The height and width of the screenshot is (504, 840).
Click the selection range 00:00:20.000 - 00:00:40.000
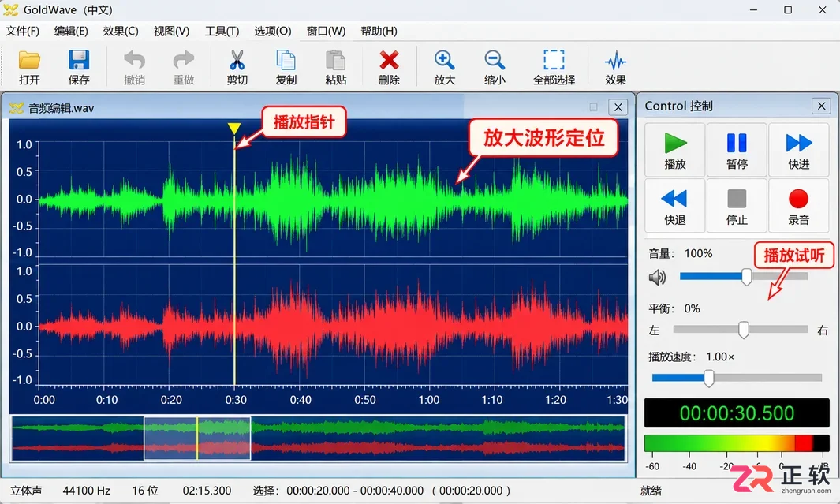[x=355, y=491]
